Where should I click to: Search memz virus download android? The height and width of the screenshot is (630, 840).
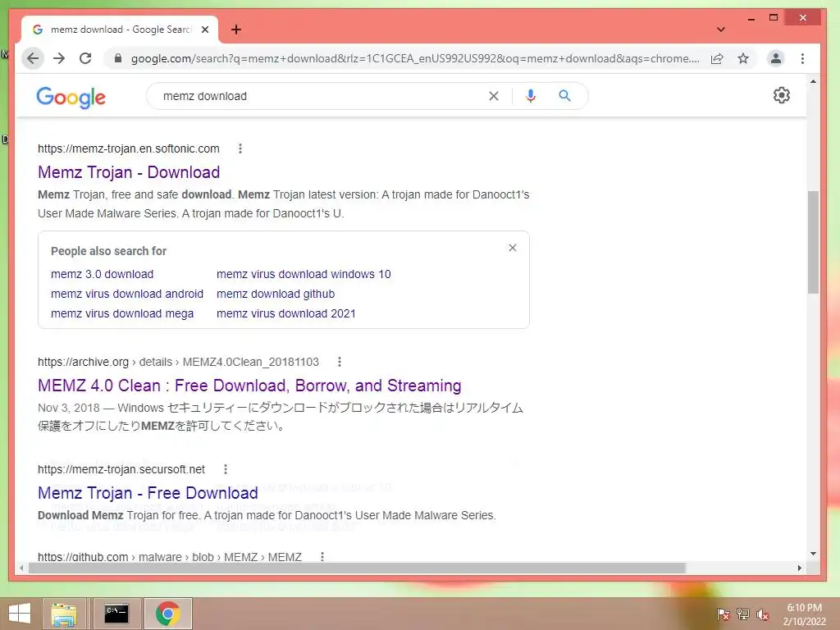[x=127, y=294]
